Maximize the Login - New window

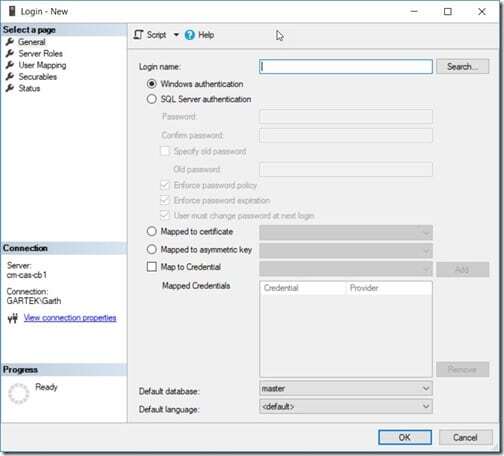[448, 12]
